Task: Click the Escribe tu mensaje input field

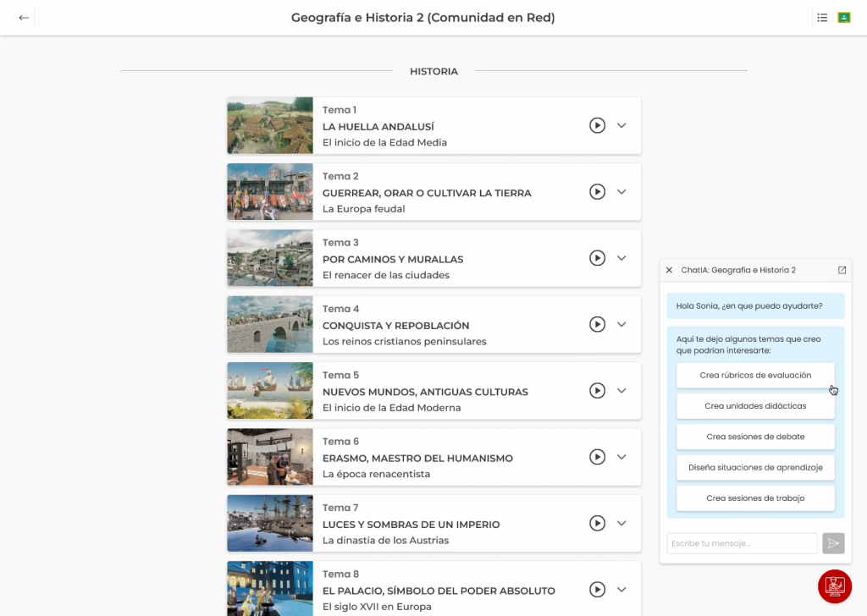Action: pyautogui.click(x=742, y=543)
